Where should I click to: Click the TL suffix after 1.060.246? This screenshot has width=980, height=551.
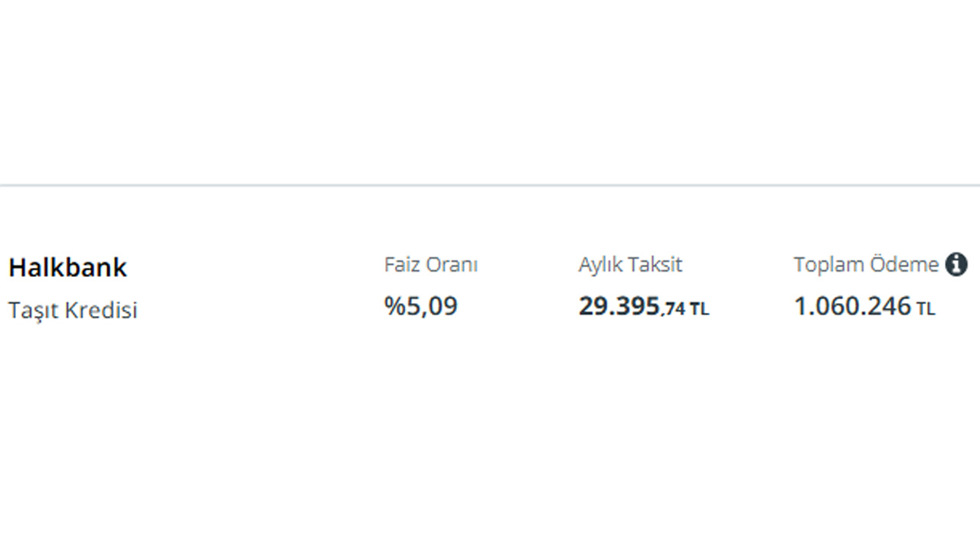point(926,309)
